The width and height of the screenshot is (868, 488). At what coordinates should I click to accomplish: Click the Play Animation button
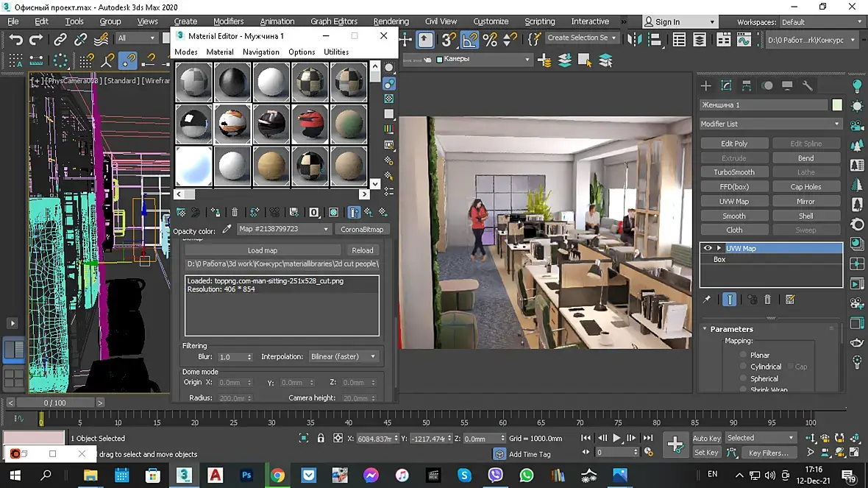(x=617, y=438)
